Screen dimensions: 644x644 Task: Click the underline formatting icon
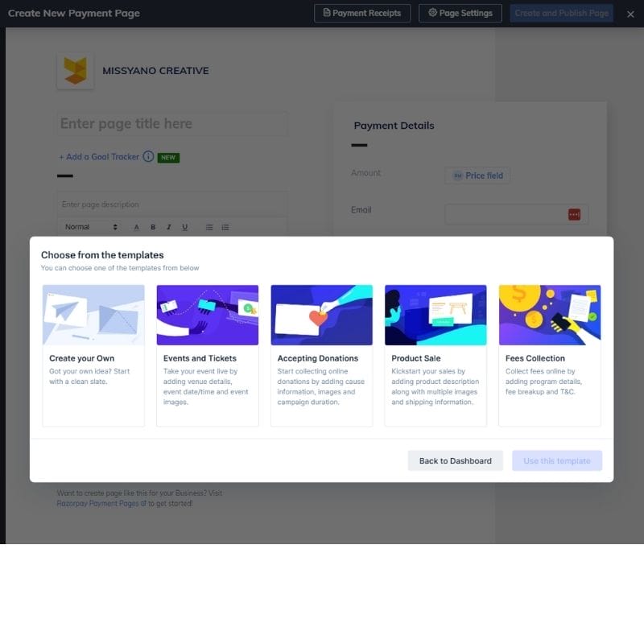pyautogui.click(x=185, y=227)
